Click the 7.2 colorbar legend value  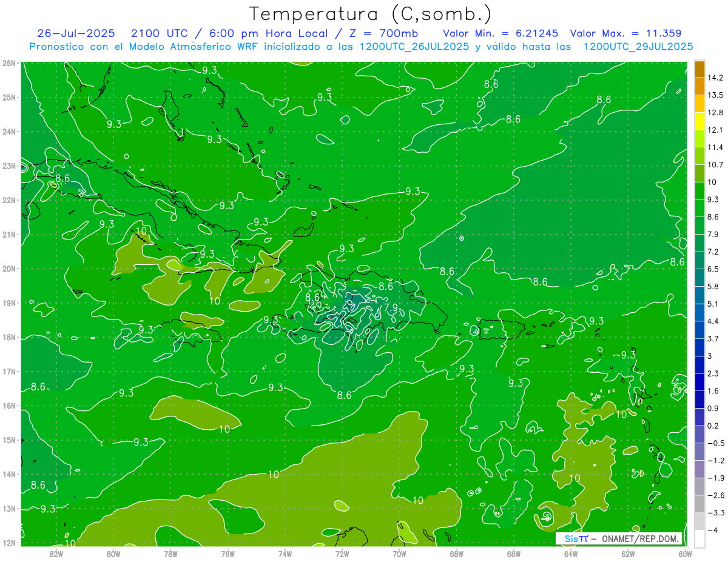(713, 252)
